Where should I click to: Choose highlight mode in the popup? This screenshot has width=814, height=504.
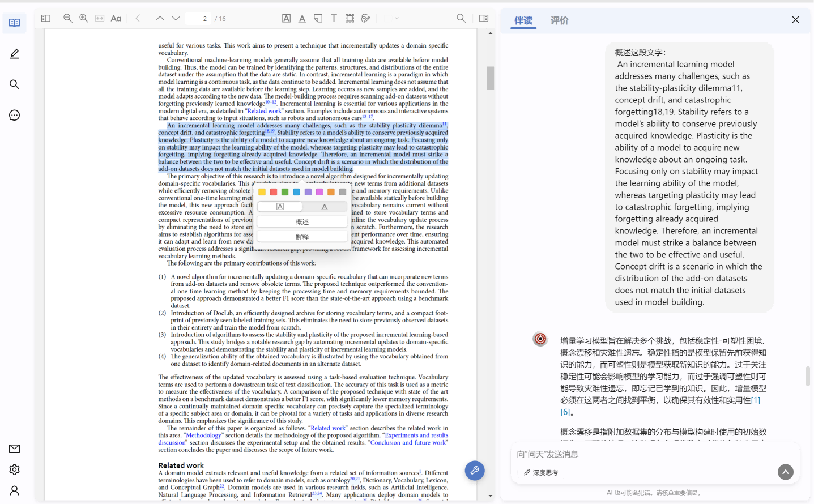click(280, 207)
